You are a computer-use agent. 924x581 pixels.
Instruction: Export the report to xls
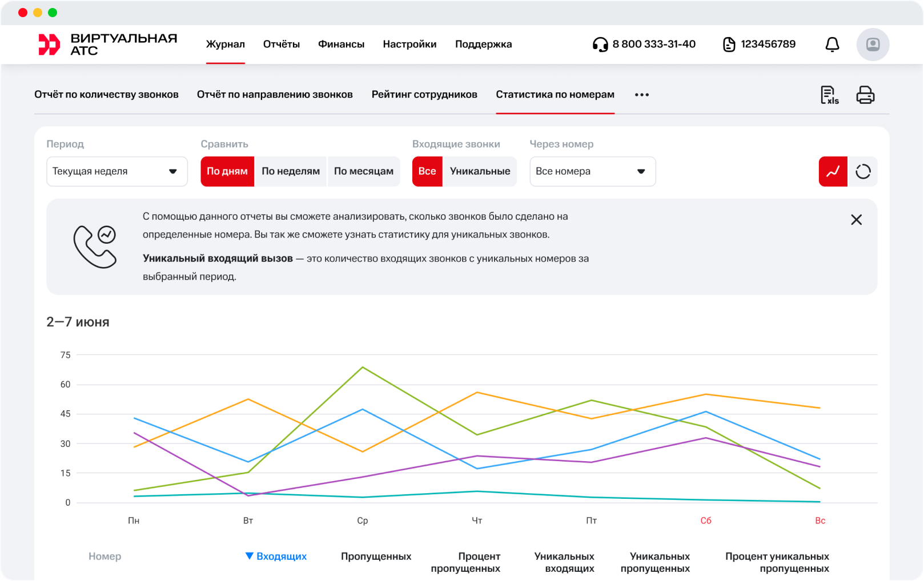pos(830,95)
